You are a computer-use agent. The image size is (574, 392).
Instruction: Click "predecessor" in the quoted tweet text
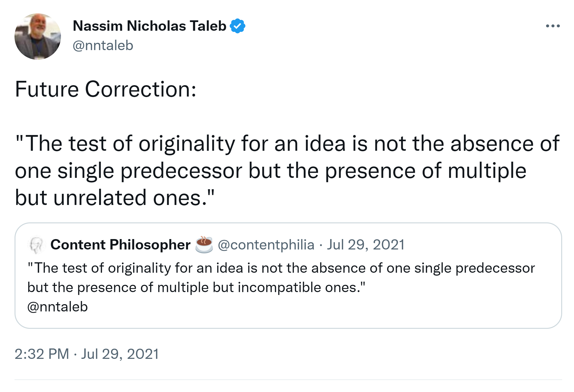(x=495, y=268)
